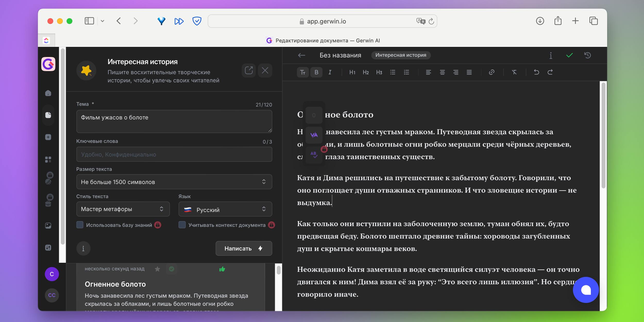Screen dimensions: 644x322
Task: Go back with the editor left arrow
Action: click(x=301, y=55)
